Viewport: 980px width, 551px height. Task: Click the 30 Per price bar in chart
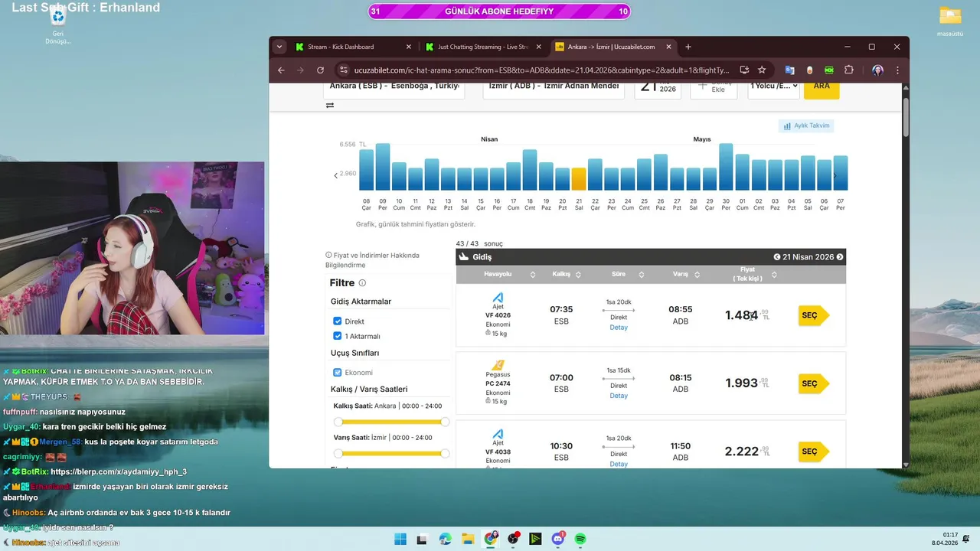point(726,167)
